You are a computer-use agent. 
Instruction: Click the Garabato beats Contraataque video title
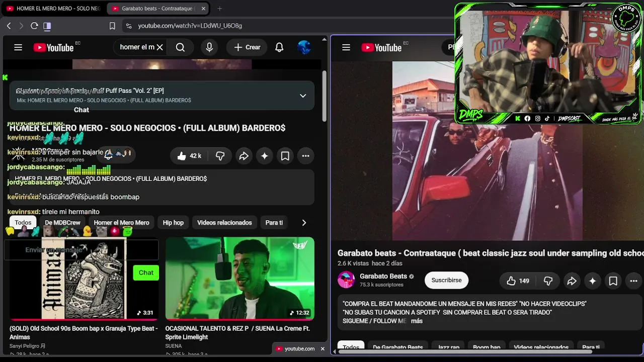(491, 253)
